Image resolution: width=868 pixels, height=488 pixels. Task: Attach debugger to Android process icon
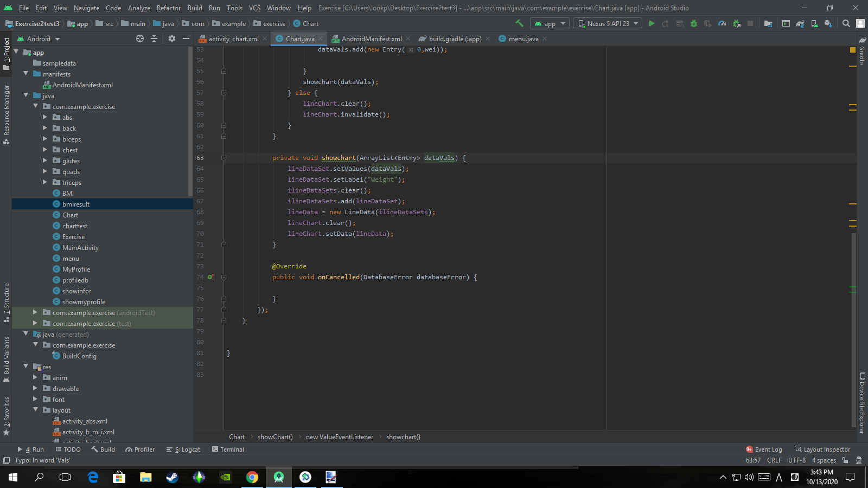click(x=736, y=23)
